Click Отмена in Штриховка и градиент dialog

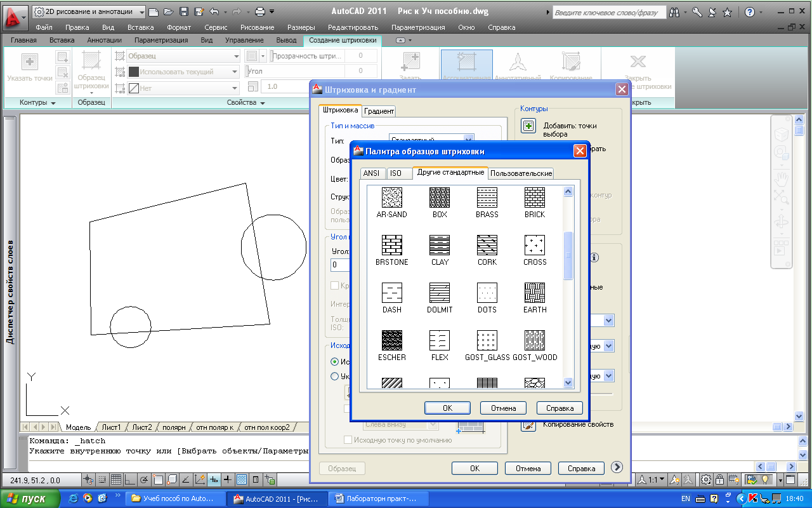point(528,468)
